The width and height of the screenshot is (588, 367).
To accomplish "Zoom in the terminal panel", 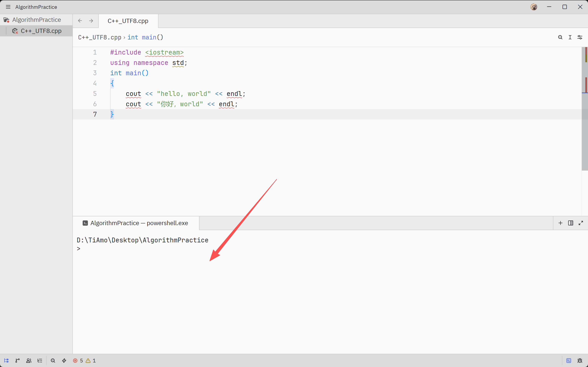I will click(581, 223).
